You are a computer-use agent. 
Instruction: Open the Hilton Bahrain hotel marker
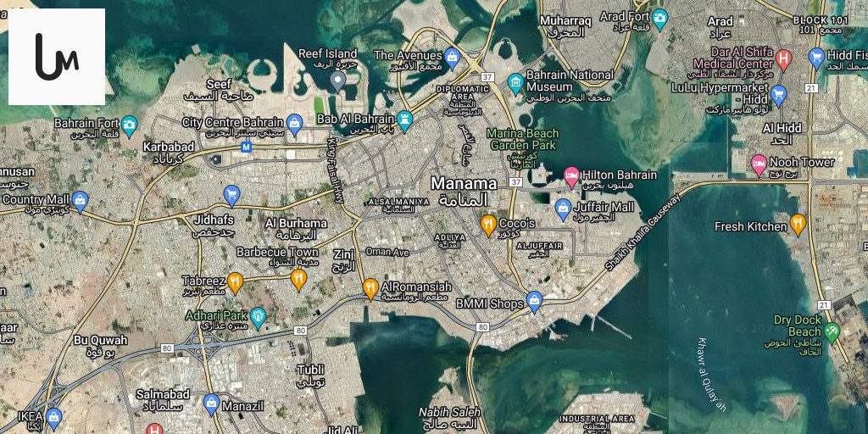(x=572, y=175)
